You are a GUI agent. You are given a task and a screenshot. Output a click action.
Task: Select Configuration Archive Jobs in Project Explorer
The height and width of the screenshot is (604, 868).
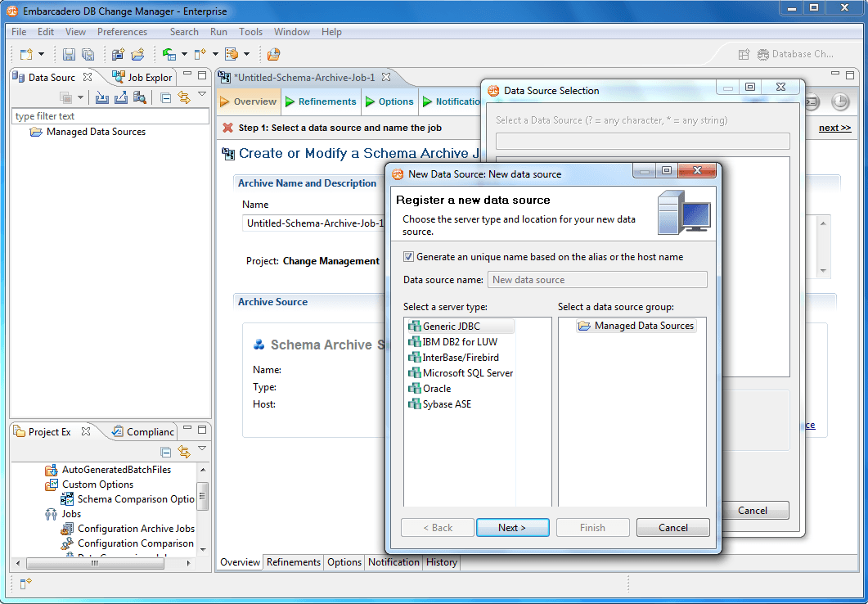pos(128,529)
